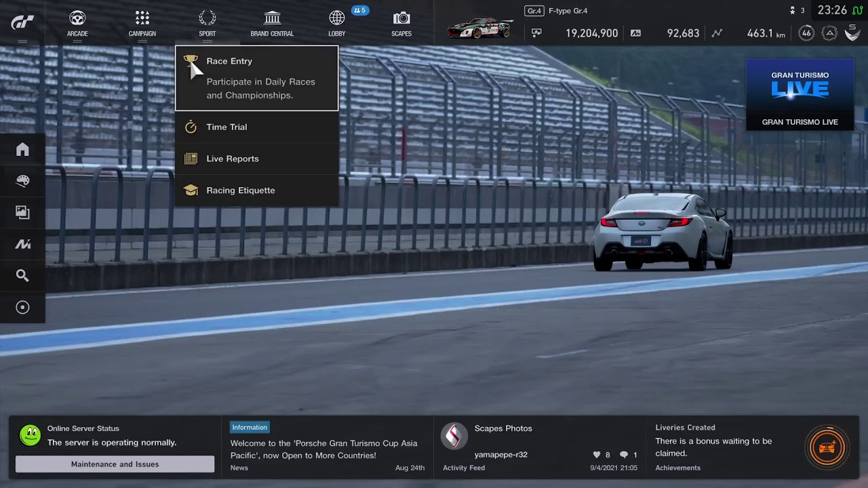
Task: Open the Livery Editor paint palette icon
Action: [x=22, y=181]
